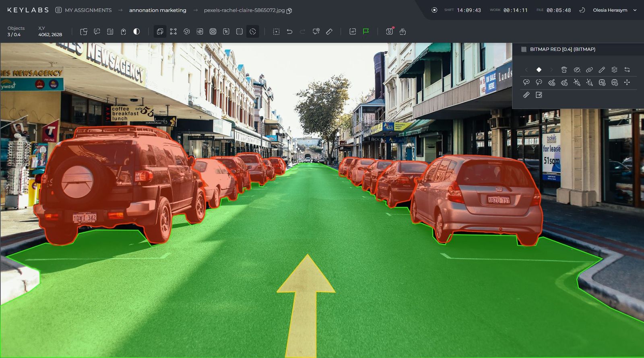Open the layers stack icon in bitmap panel
Screen dimensions: 644x358
coord(614,70)
